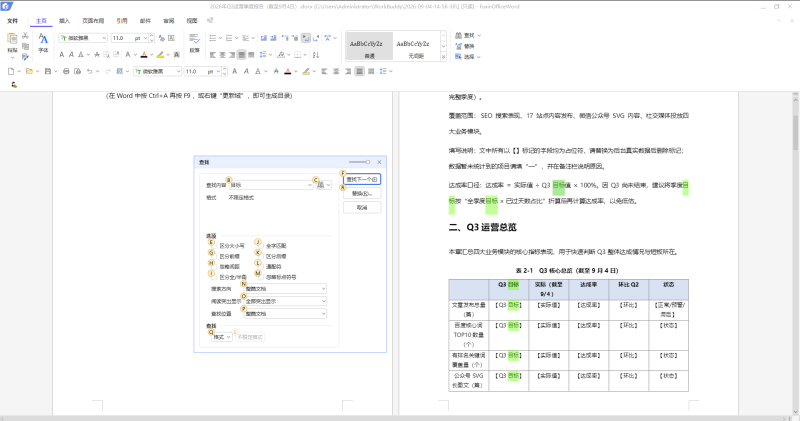Tick the 区分前缀 checkbox
The width and height of the screenshot is (800, 421).
click(x=214, y=256)
